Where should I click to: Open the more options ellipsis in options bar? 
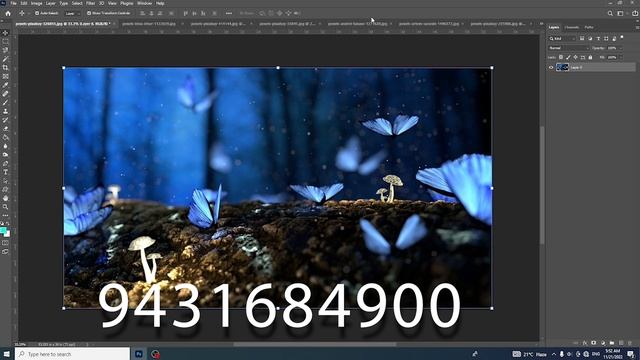(229, 13)
